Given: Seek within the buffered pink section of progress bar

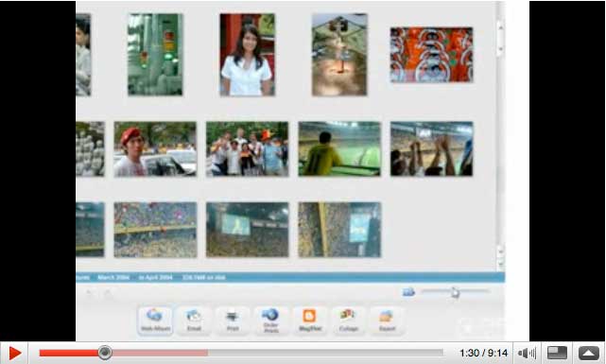Looking at the screenshot, I should pos(161,353).
